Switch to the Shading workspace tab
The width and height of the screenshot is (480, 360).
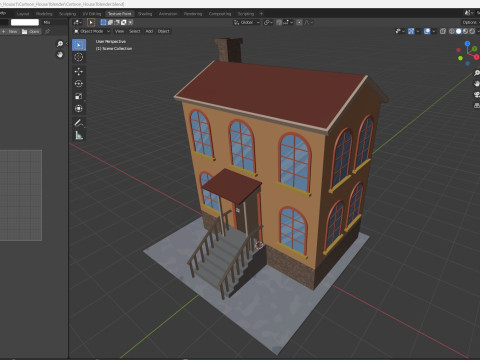[x=145, y=14]
